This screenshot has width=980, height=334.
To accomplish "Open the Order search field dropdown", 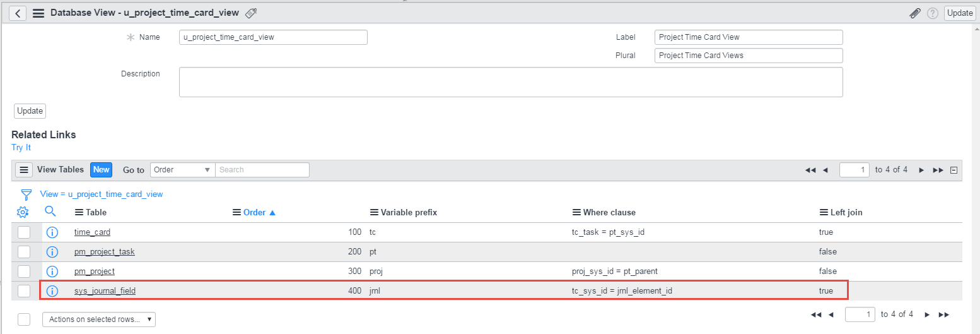I will pos(183,170).
